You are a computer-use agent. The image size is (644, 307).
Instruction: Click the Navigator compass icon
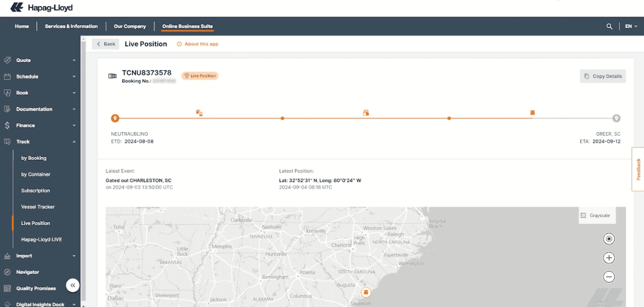[7, 272]
